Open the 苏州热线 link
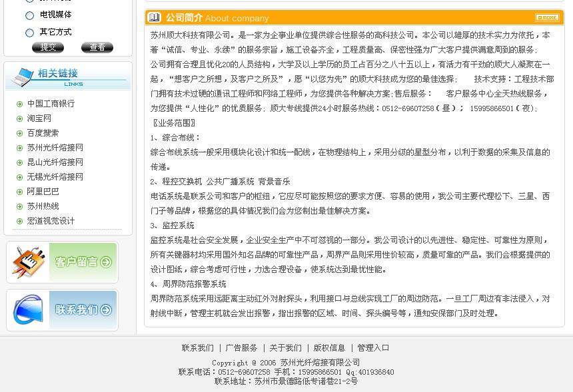Viewport: 573px width, 392px height. coord(43,206)
